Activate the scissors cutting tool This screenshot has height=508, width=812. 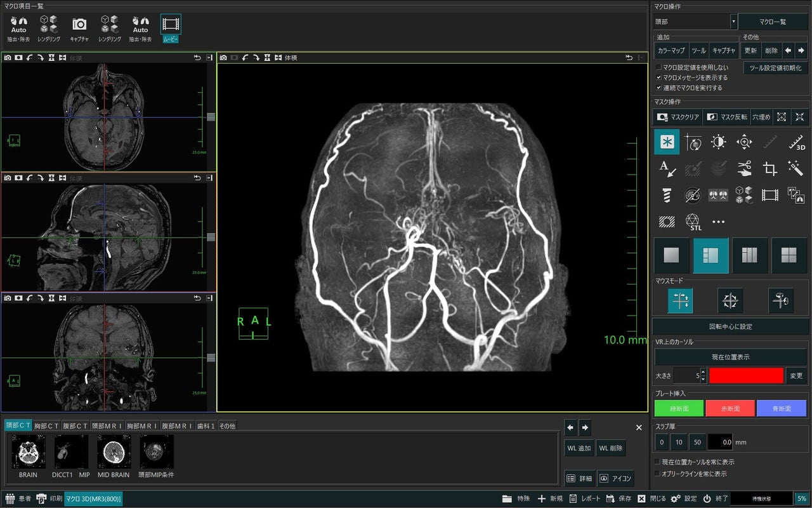tap(744, 168)
